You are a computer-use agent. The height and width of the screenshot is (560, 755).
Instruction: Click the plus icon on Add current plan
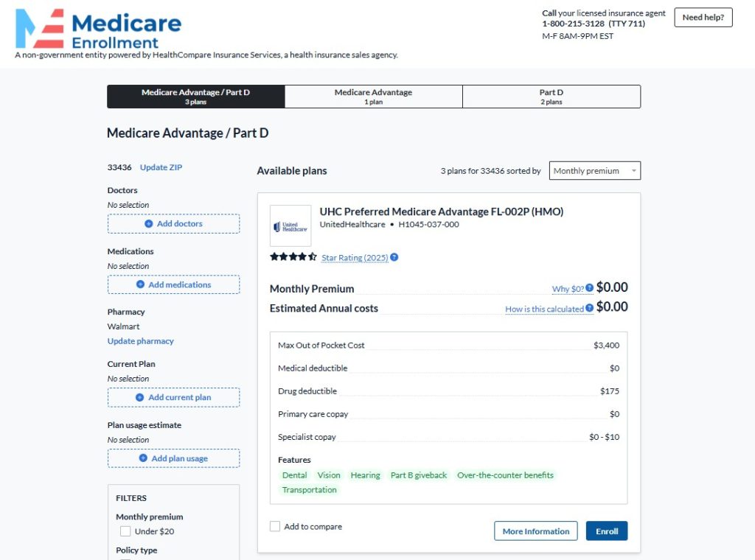(140, 398)
